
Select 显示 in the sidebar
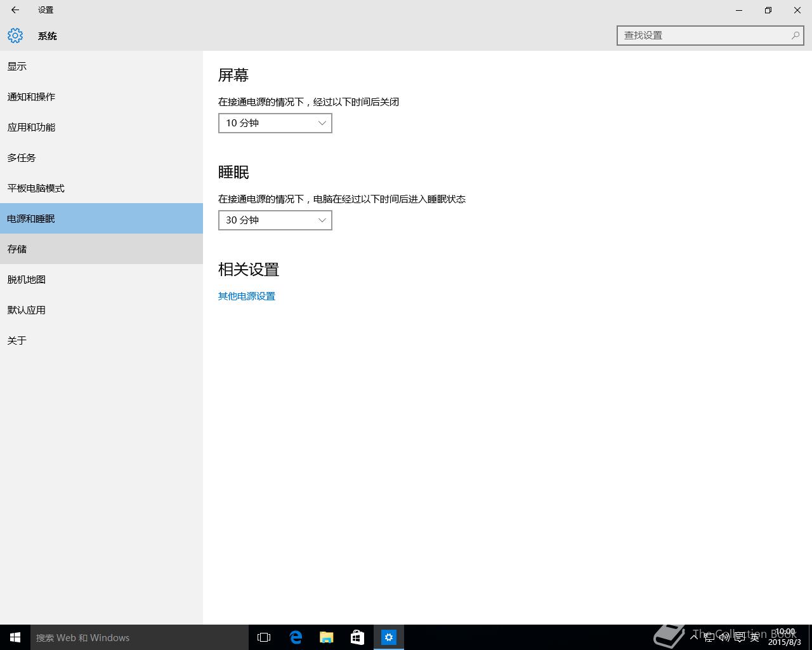[101, 66]
